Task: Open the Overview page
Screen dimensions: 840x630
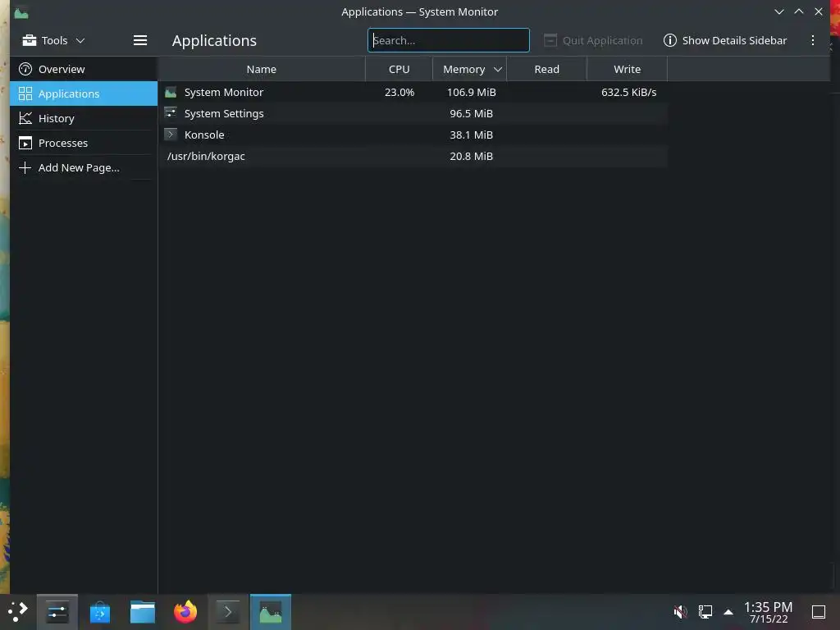Action: tap(84, 69)
